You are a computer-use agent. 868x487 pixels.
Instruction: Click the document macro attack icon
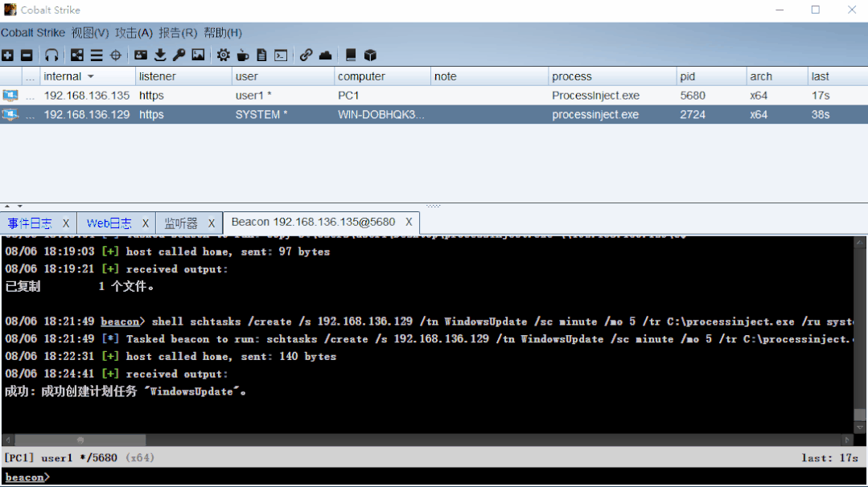coord(261,55)
